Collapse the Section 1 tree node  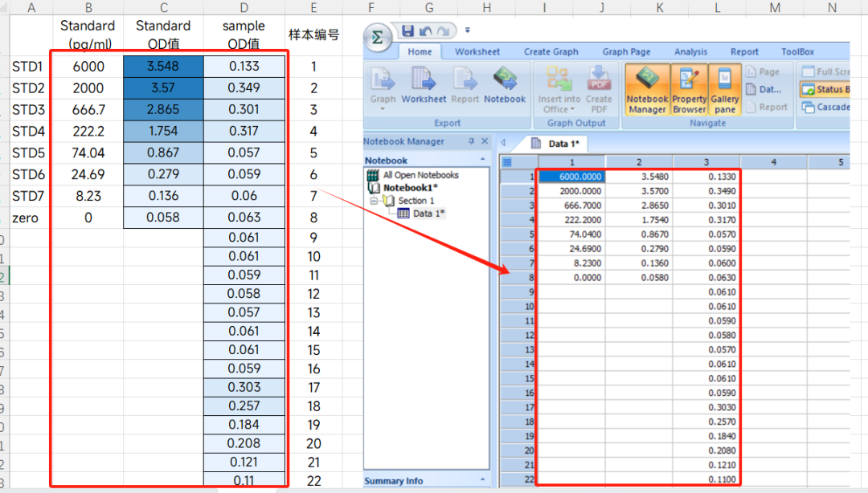coord(375,200)
